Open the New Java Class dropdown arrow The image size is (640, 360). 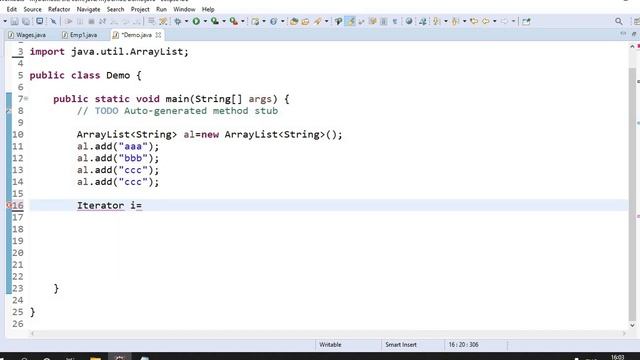(282, 21)
